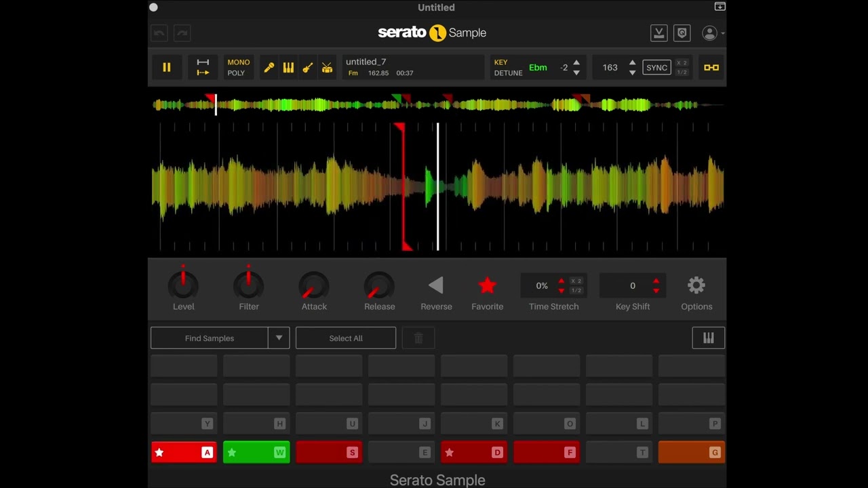Toggle the guitar bass stem icon
This screenshot has width=868, height=488.
308,67
